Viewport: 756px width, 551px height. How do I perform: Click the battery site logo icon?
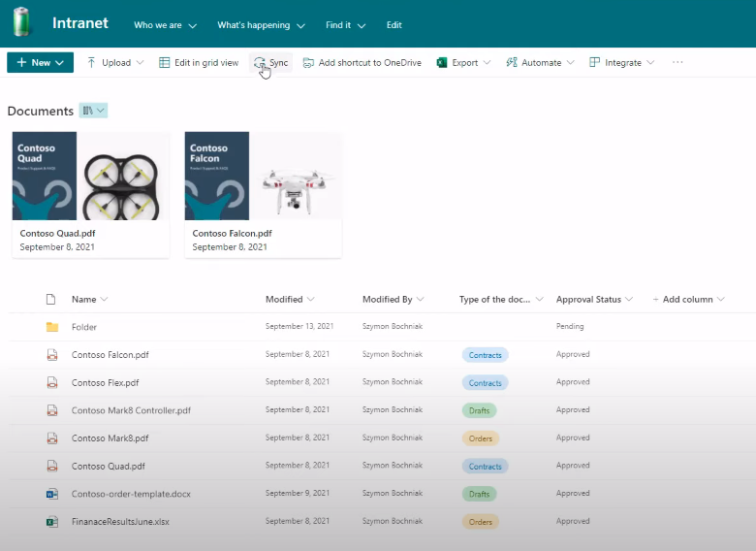pos(21,22)
